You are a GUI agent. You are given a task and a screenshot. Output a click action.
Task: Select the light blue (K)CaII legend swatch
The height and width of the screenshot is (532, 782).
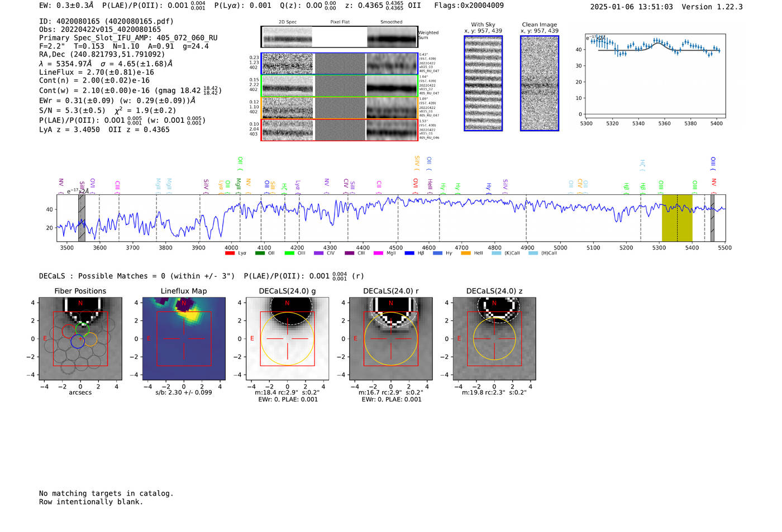click(x=496, y=253)
